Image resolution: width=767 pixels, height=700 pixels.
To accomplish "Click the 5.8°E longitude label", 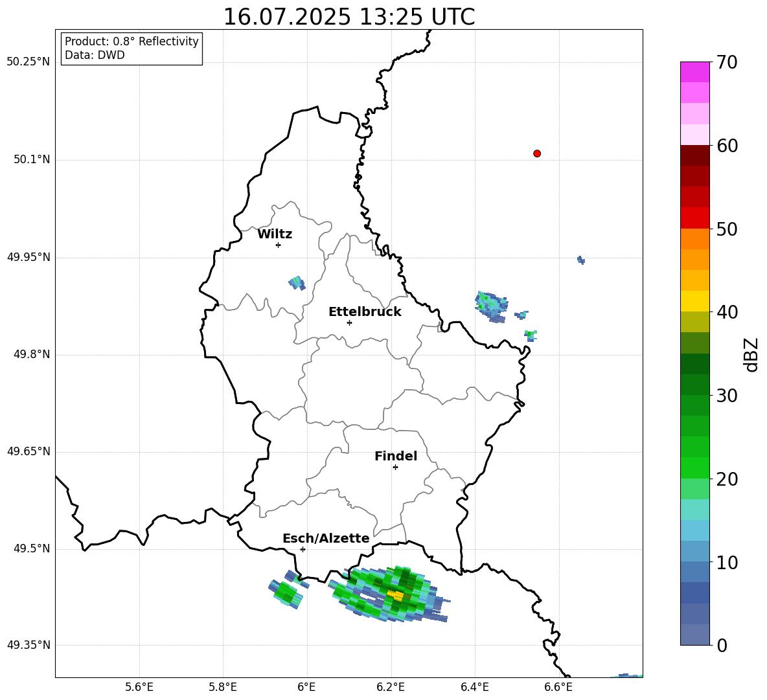I will click(x=223, y=687).
